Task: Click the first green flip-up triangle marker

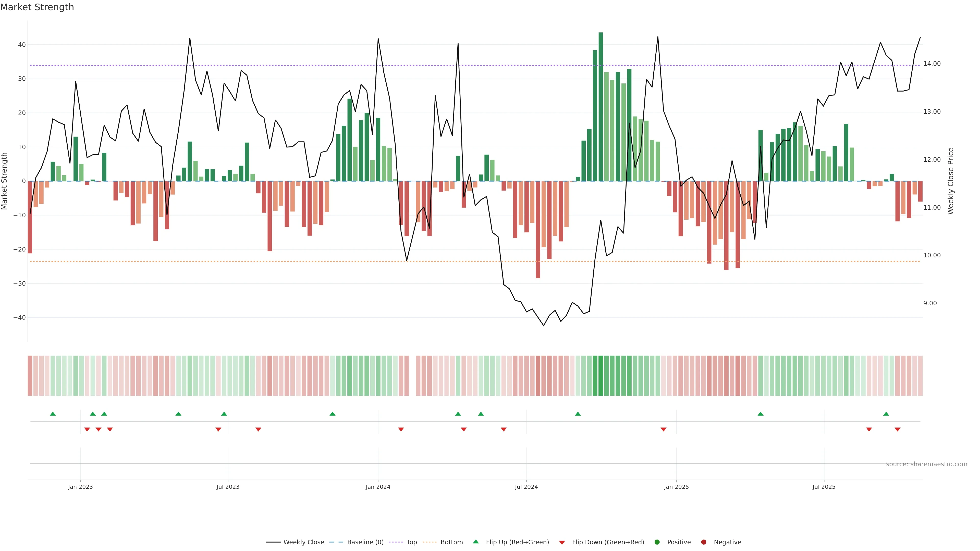Action: pyautogui.click(x=53, y=414)
